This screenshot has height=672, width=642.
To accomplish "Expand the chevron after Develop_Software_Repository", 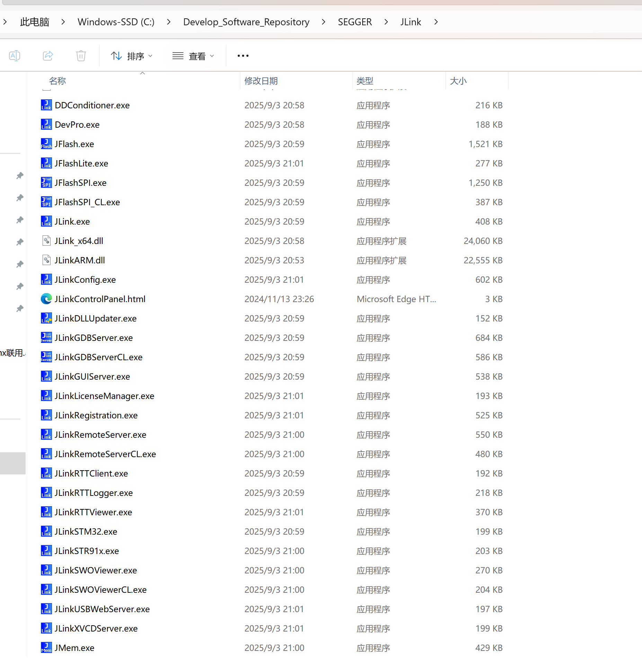I will point(323,22).
